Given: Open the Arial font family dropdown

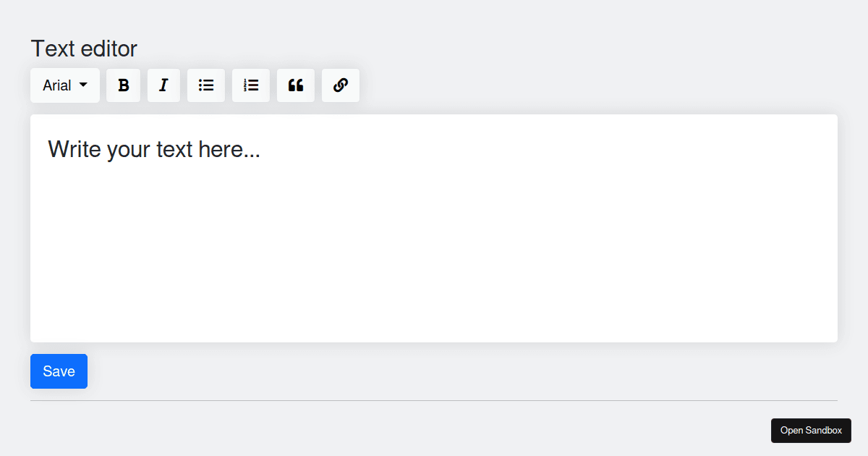Looking at the screenshot, I should pos(64,85).
